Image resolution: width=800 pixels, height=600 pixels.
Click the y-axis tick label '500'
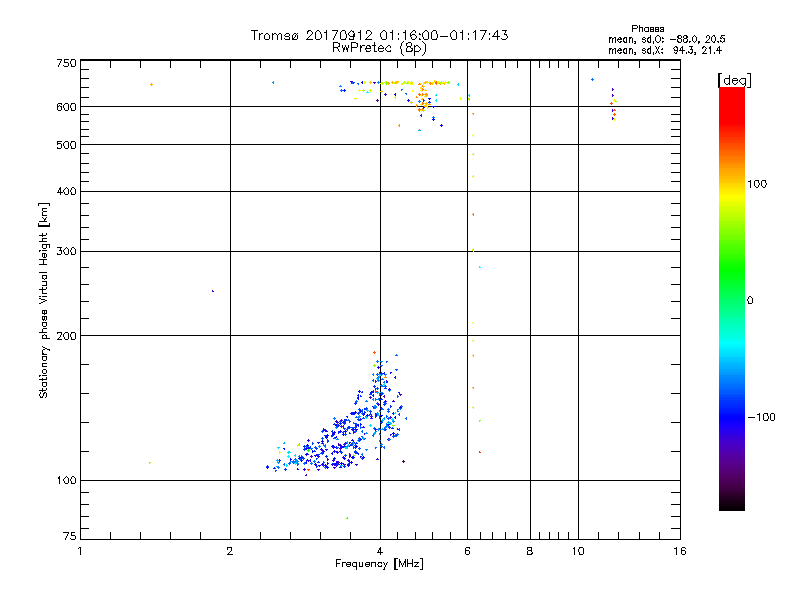[67, 145]
